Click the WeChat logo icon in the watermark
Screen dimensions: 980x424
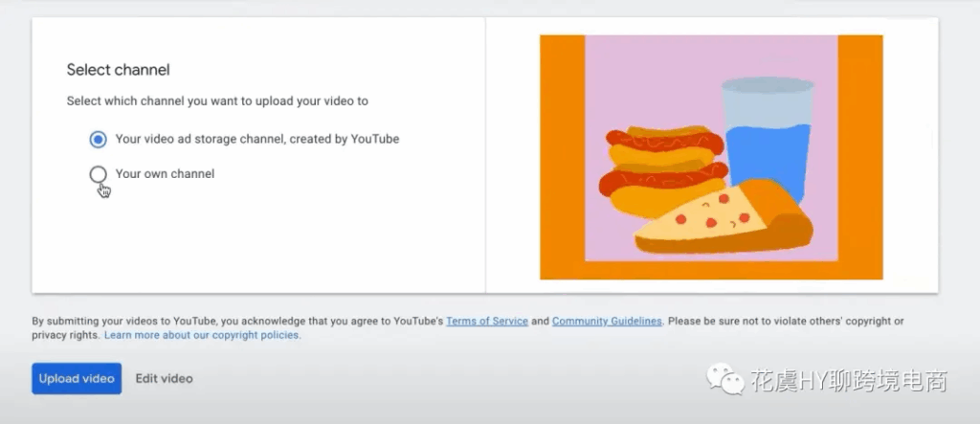(725, 381)
